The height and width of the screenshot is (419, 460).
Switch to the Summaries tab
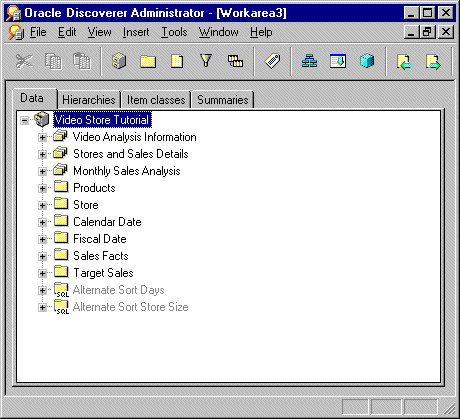pyautogui.click(x=223, y=100)
